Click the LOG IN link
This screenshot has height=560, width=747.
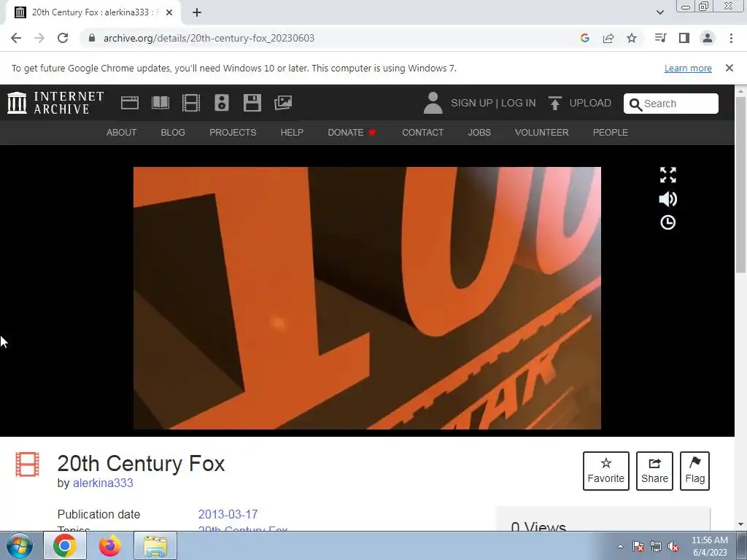(x=519, y=103)
